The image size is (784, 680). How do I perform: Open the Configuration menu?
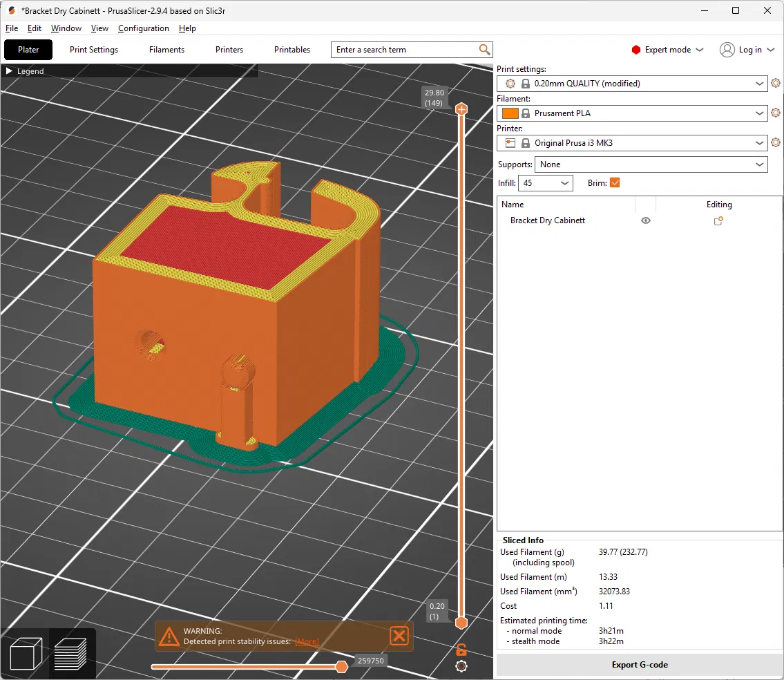point(144,28)
